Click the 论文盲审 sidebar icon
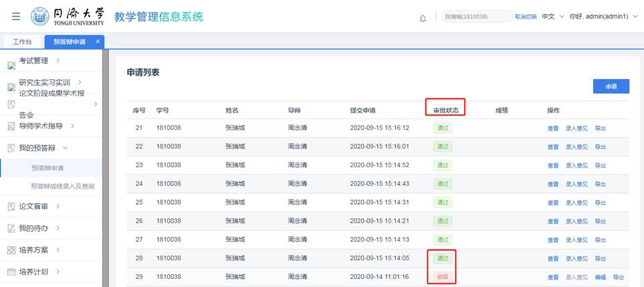This screenshot has height=287, width=644. pos(11,207)
